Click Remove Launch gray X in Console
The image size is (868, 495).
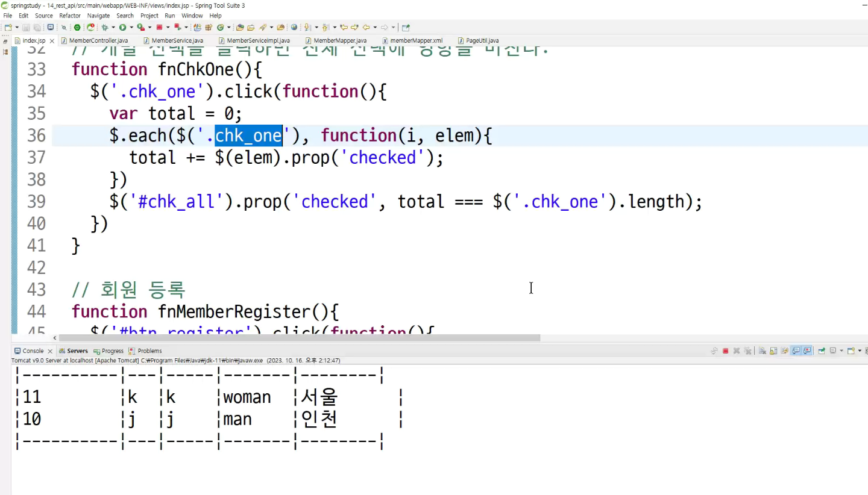(x=737, y=350)
